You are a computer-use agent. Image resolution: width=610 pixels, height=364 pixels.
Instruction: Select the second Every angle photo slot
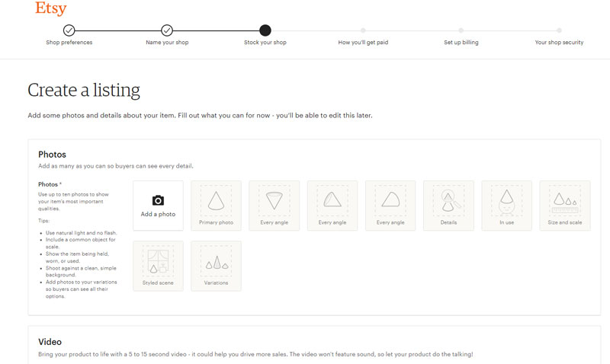[332, 206]
